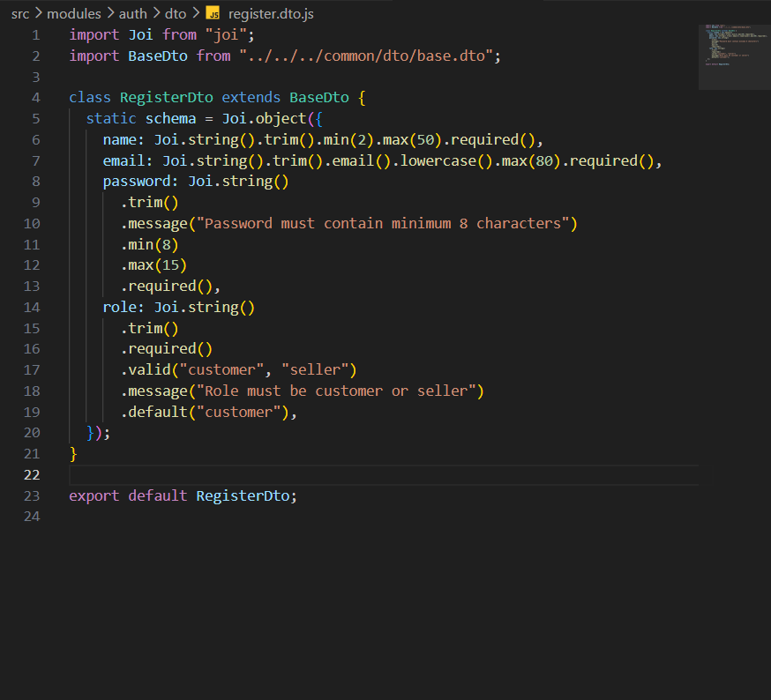This screenshot has width=771, height=700.
Task: Click '.lowercase()' on the email line
Action: [x=443, y=160]
